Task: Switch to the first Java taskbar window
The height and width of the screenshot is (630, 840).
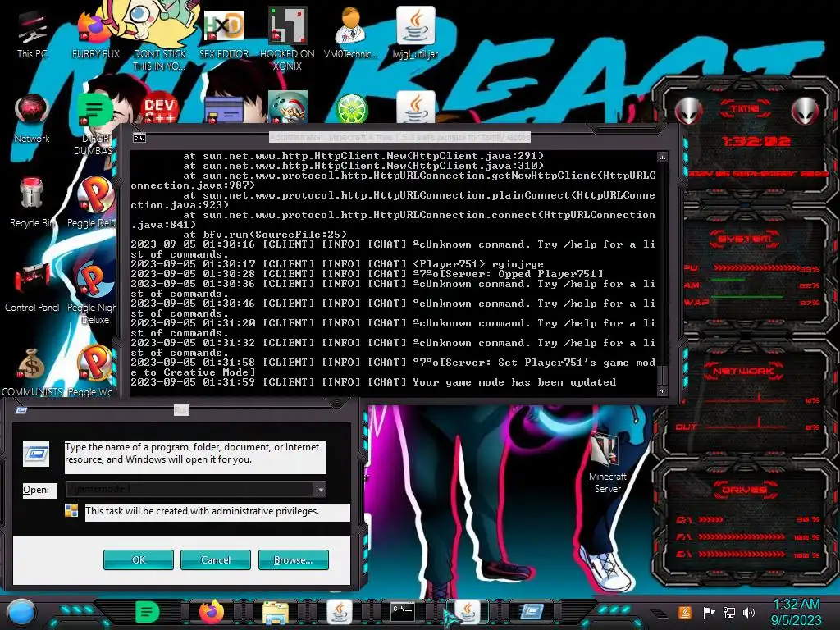Action: pos(340,612)
